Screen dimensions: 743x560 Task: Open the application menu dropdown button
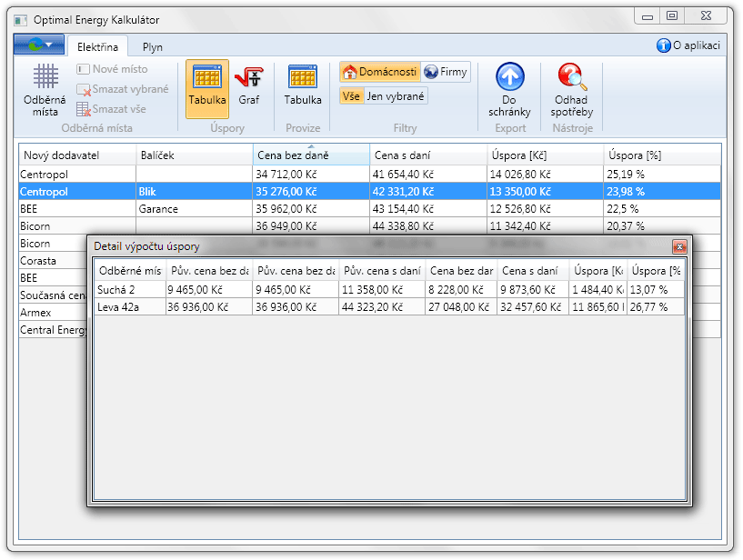pos(38,45)
